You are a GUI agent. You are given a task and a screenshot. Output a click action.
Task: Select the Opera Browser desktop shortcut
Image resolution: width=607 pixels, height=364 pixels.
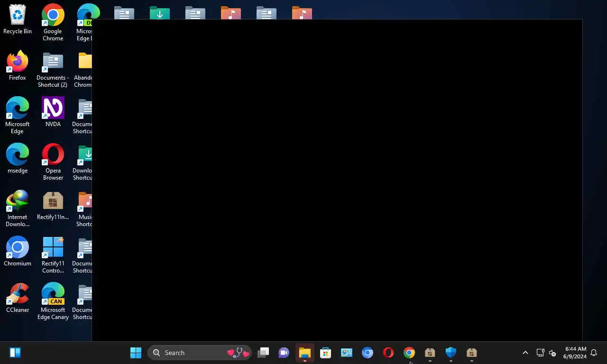[53, 162]
